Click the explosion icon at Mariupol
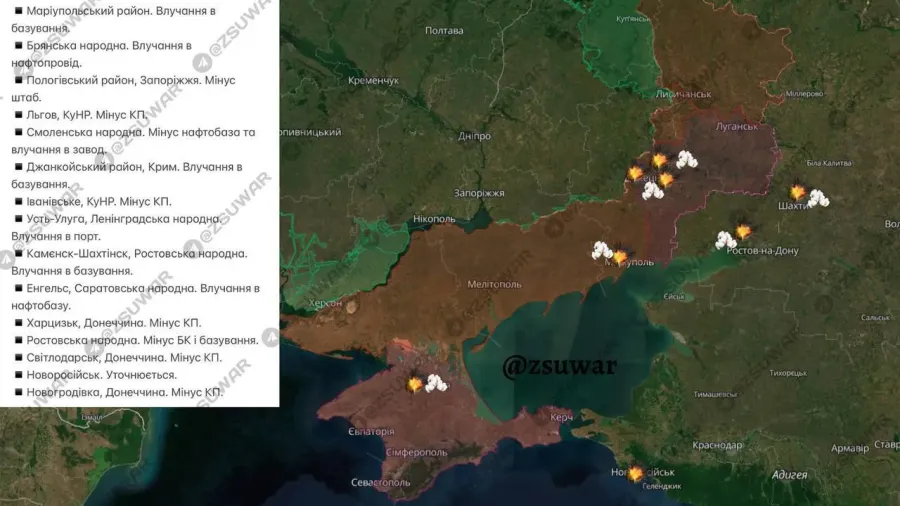Viewport: 900px width, 506px height. point(620,256)
